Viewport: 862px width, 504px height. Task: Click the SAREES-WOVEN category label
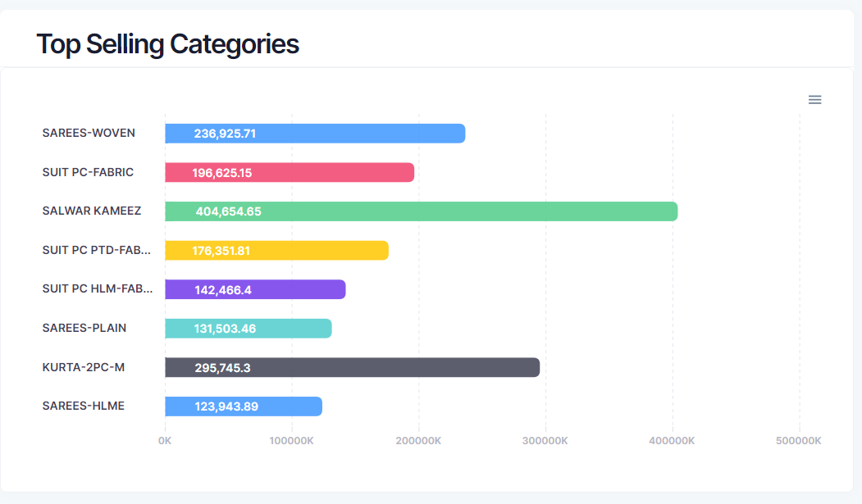click(89, 133)
